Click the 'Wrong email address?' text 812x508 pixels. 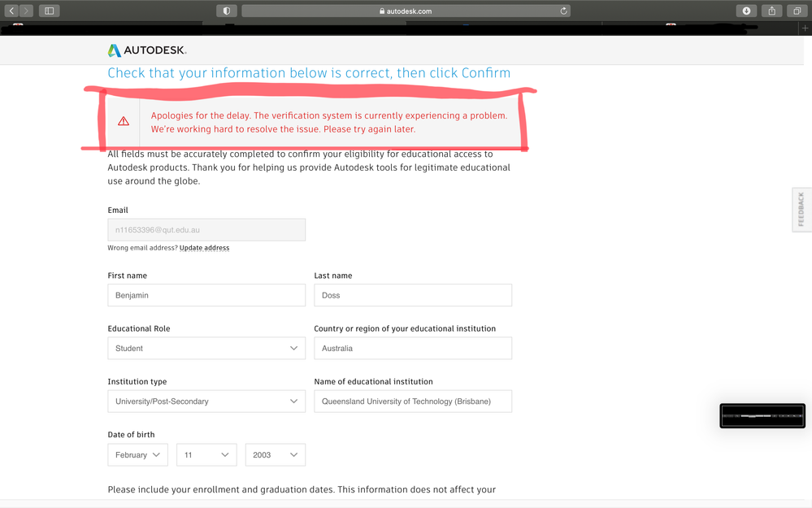coord(142,248)
